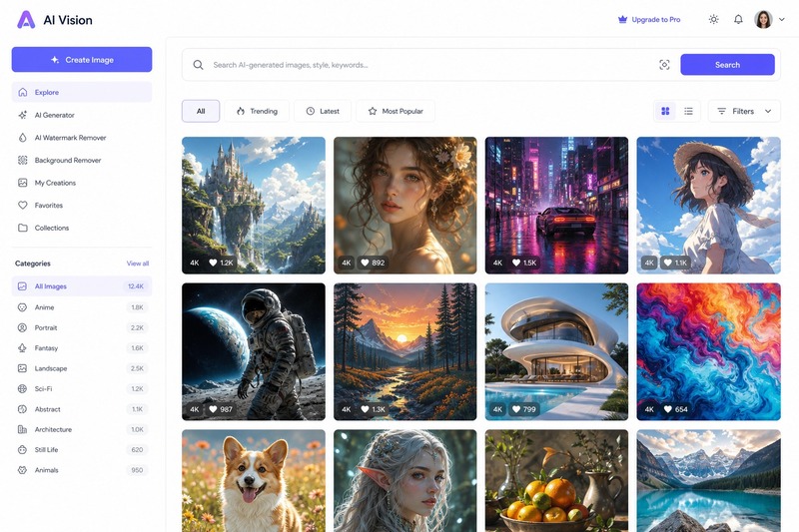Click the AI Vision logo icon

click(26, 19)
